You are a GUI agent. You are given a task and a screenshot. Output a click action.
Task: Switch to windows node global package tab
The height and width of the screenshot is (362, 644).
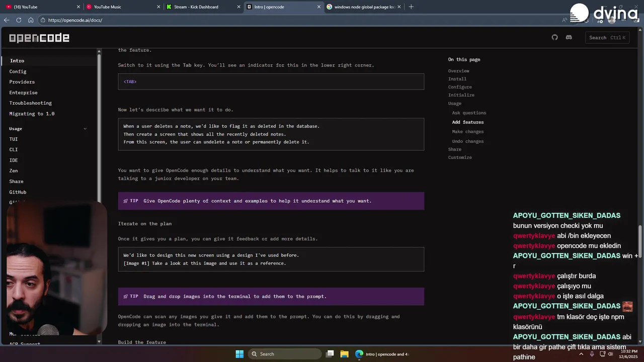[x=363, y=7]
